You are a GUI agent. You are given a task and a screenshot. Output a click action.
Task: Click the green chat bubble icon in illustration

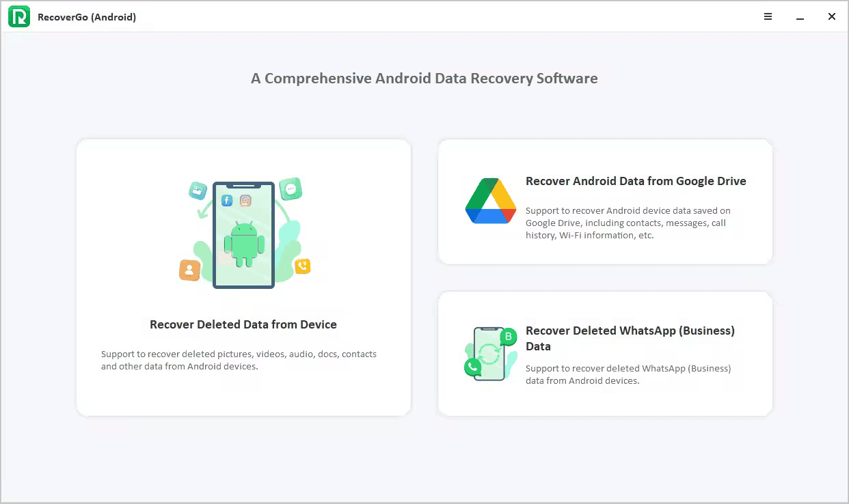coord(291,188)
